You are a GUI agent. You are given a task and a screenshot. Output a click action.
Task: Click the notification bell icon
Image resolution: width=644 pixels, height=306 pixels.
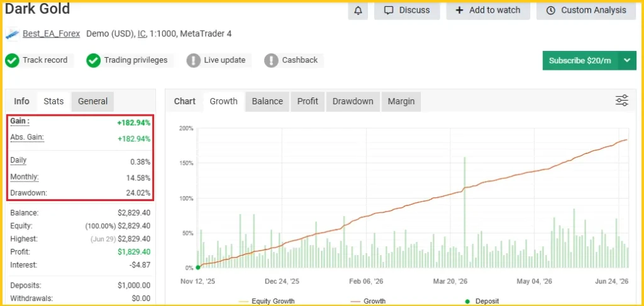tap(358, 11)
